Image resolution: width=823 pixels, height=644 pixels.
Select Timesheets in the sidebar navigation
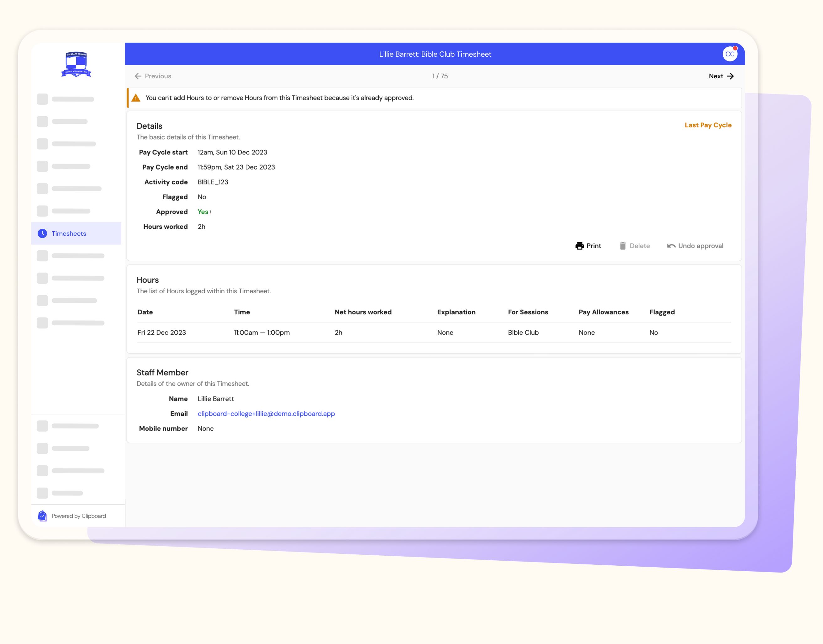coord(69,233)
